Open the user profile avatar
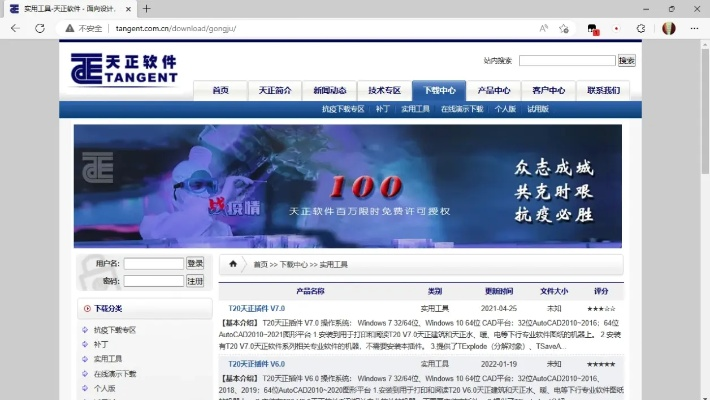710x400 pixels. click(x=668, y=29)
